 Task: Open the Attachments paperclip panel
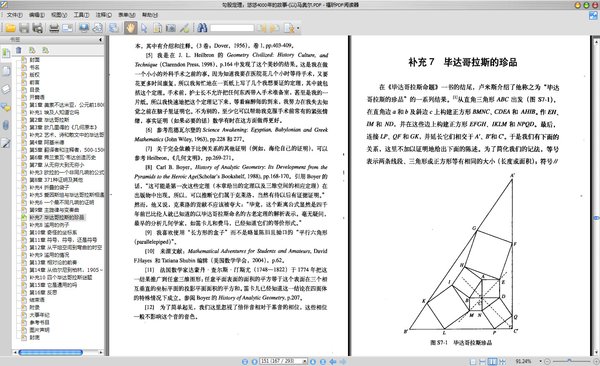pos(6,125)
